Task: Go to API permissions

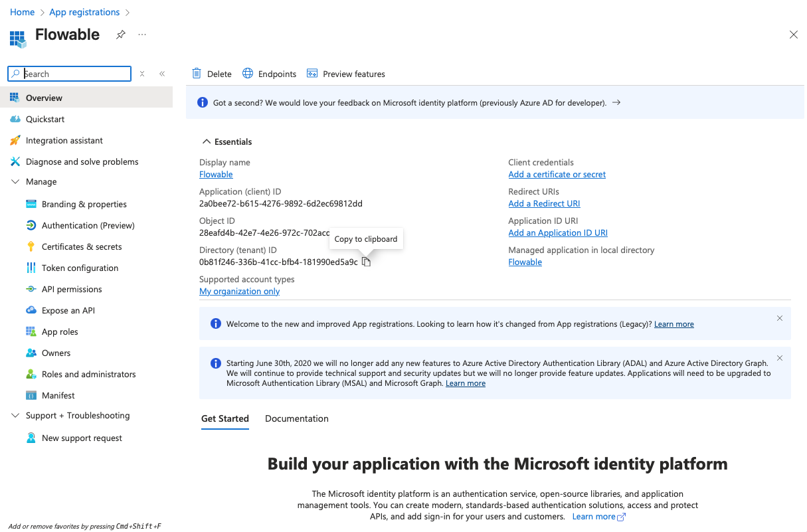Action: [x=72, y=289]
